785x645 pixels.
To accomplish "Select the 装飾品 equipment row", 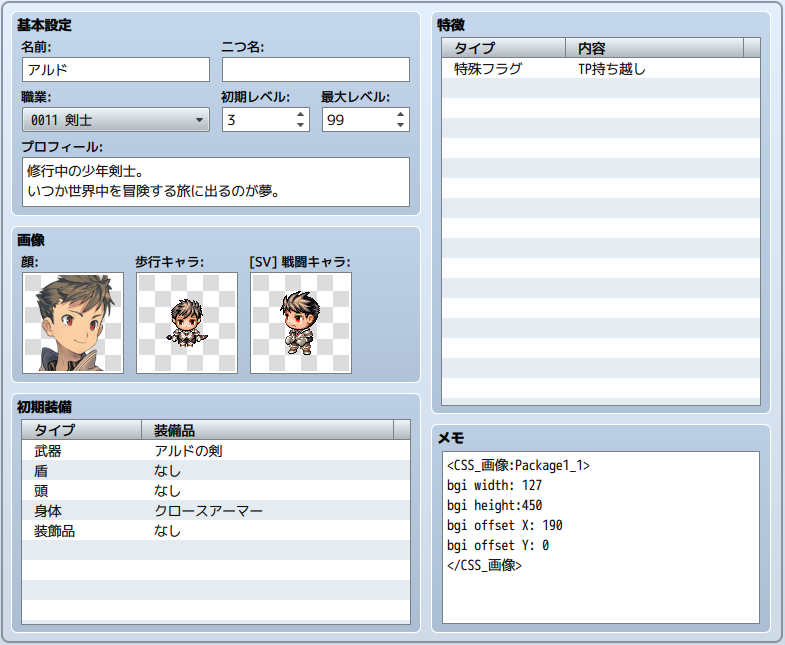I will point(216,531).
